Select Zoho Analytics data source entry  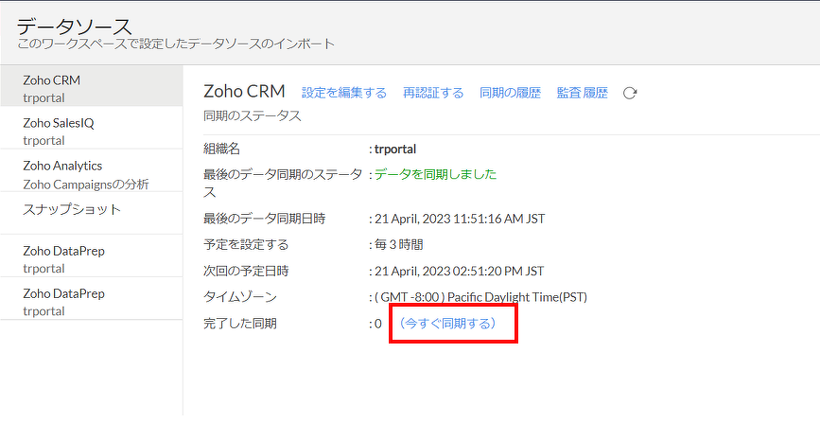click(x=91, y=173)
